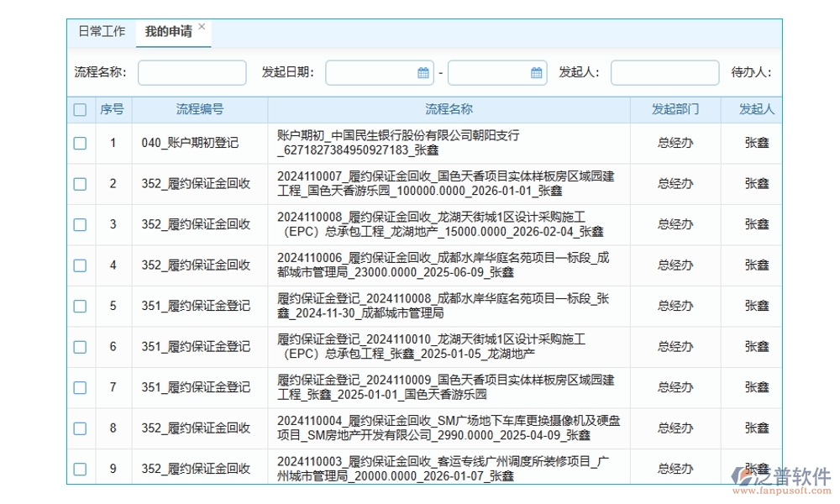Check the select-all checkbox in the table header
Image resolution: width=840 pixels, height=504 pixels.
click(80, 109)
